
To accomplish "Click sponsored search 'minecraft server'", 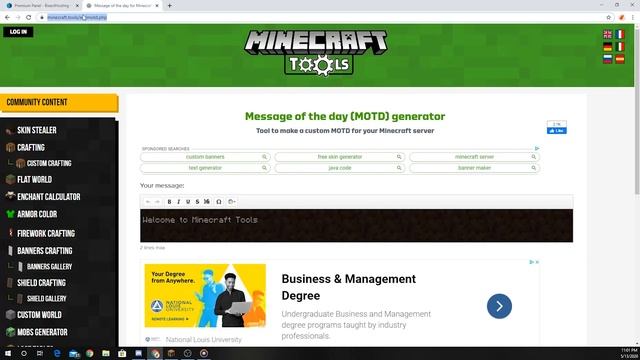I will click(474, 157).
